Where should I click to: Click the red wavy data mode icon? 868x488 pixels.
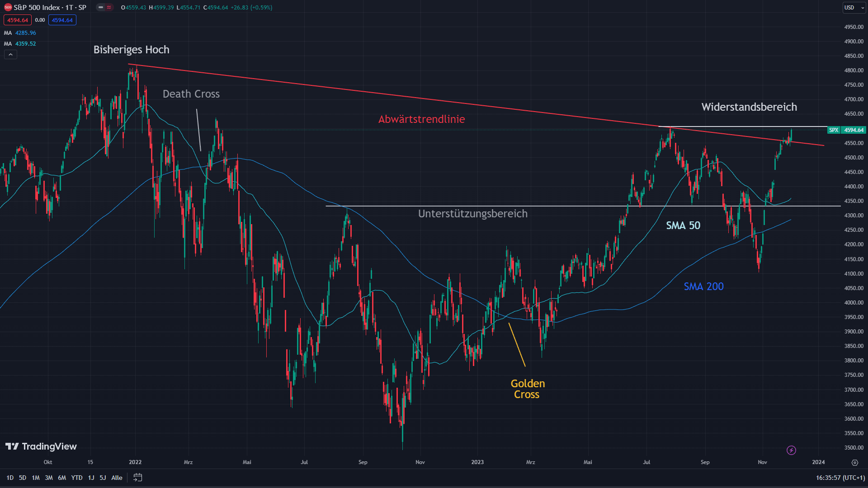click(x=109, y=7)
